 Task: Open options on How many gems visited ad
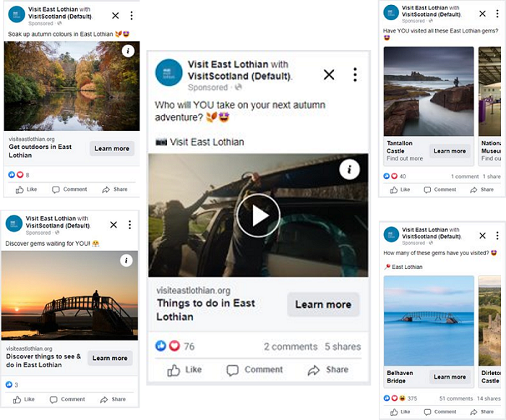point(497,236)
